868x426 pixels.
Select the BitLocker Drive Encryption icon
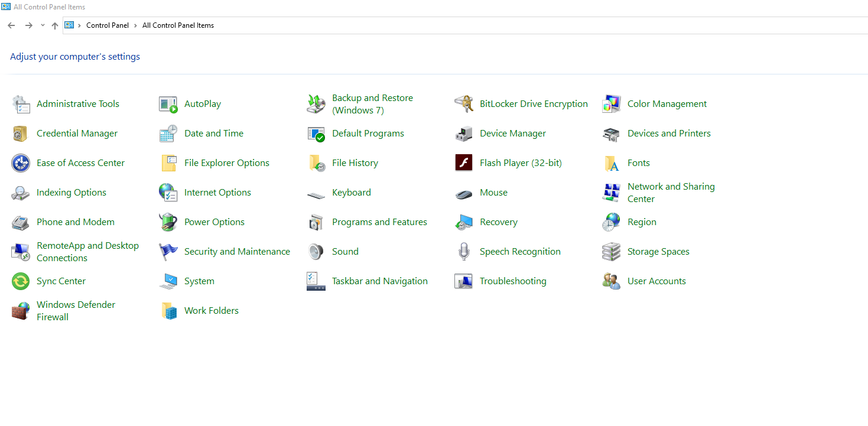[464, 104]
